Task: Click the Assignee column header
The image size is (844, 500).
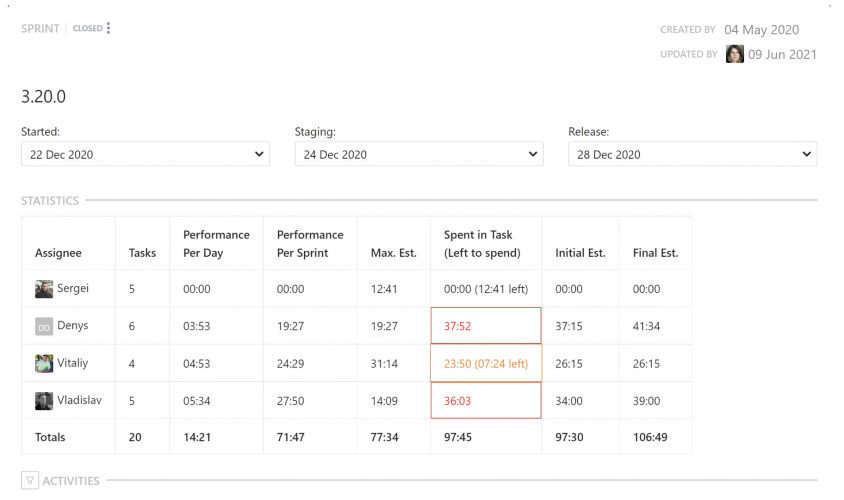Action: click(x=58, y=253)
